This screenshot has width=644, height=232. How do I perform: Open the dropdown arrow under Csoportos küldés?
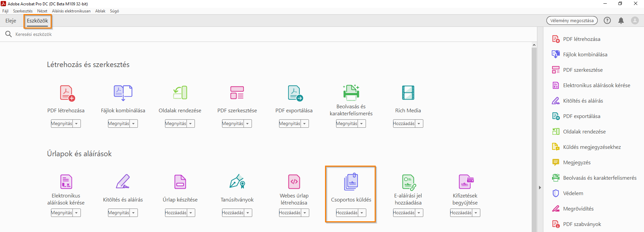[362, 213]
